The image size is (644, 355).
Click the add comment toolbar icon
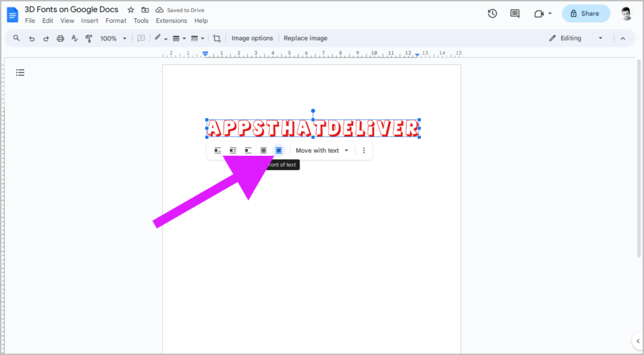click(141, 38)
